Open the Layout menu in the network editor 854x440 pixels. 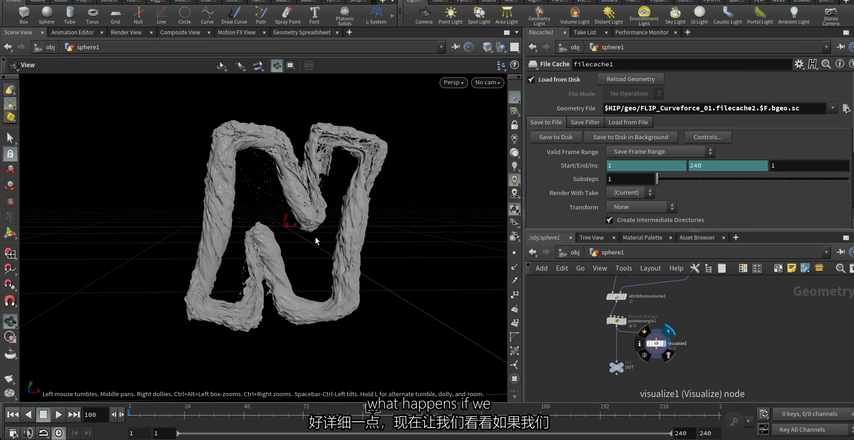click(x=650, y=268)
